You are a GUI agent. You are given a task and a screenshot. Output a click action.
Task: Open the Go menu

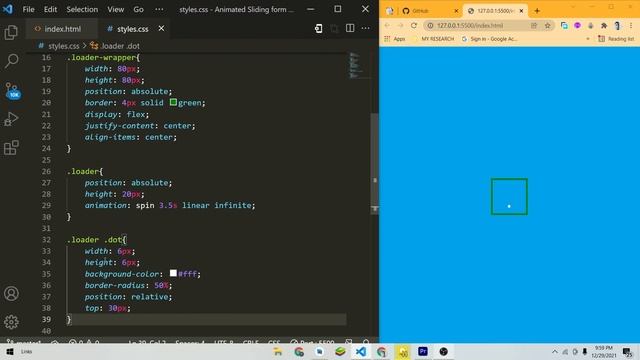(x=138, y=9)
